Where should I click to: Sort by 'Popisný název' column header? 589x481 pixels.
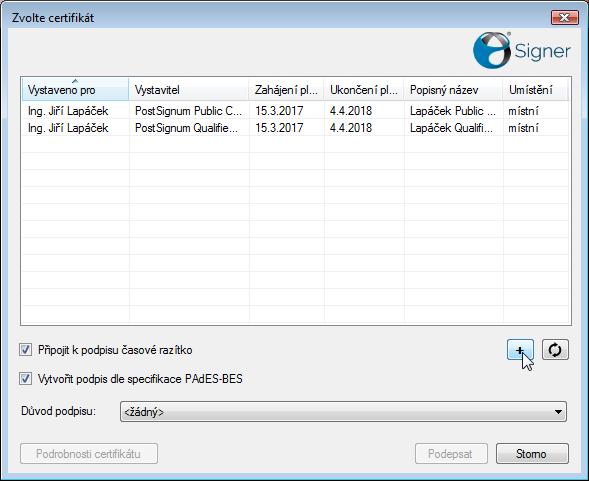point(453,90)
